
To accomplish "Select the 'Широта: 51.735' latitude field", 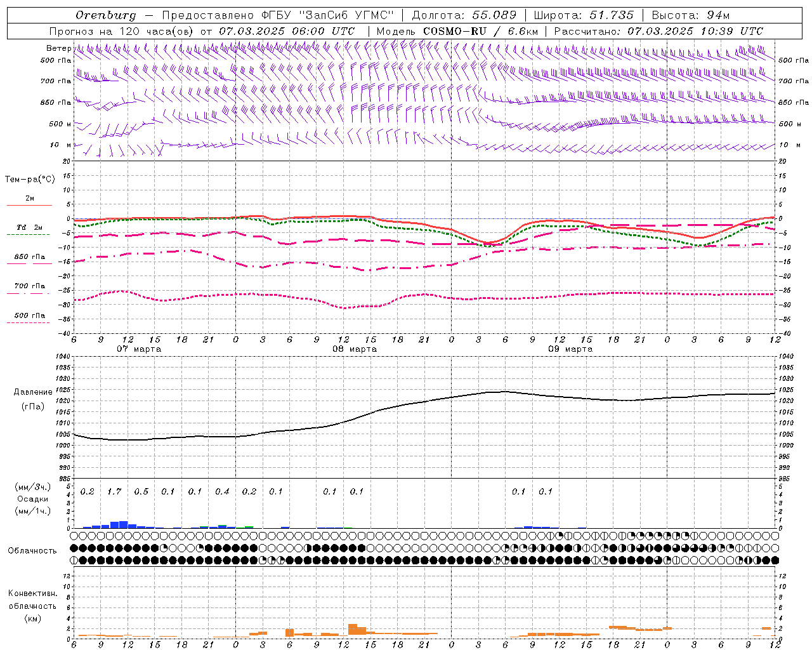I will point(584,15).
